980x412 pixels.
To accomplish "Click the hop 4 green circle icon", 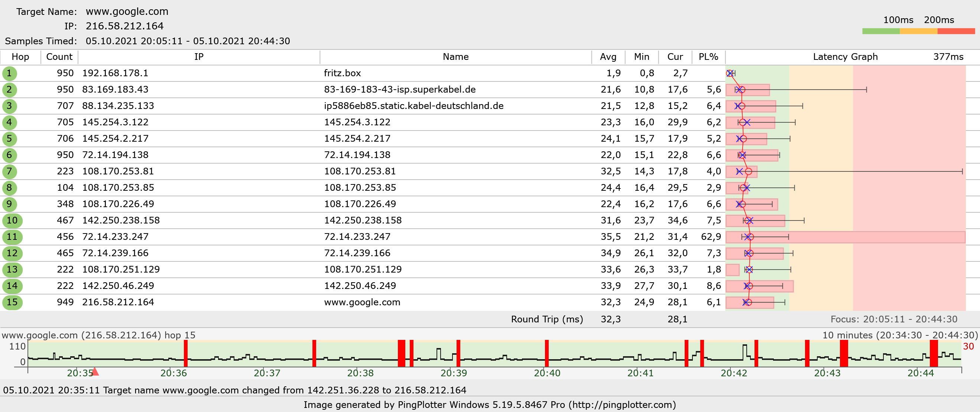I will 10,122.
